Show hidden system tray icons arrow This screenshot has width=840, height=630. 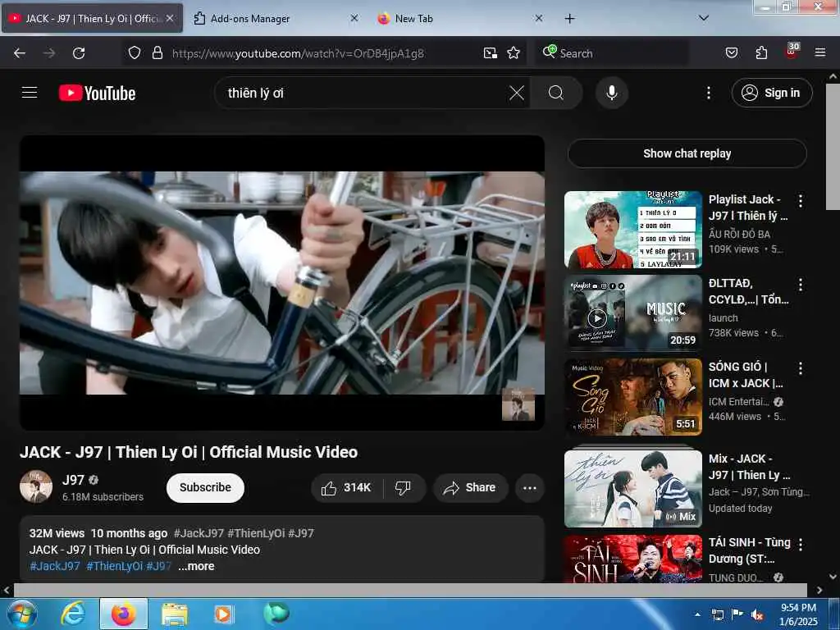tap(697, 614)
